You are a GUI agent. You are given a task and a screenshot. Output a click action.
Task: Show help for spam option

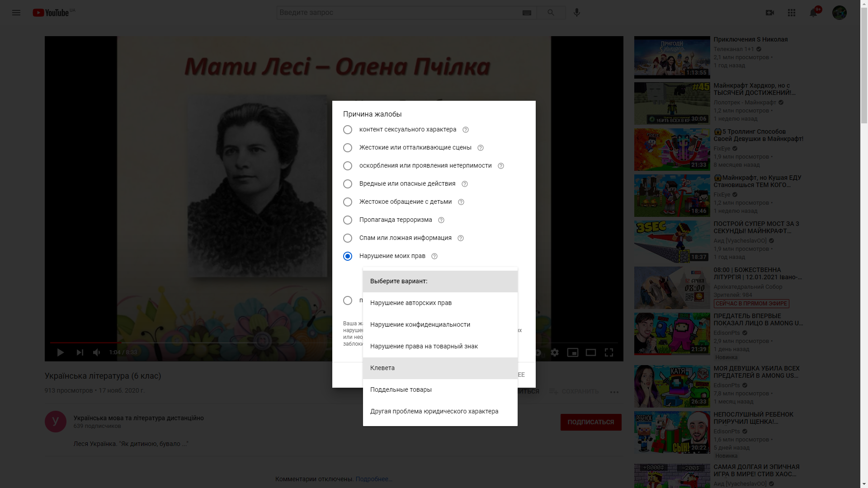pos(461,238)
